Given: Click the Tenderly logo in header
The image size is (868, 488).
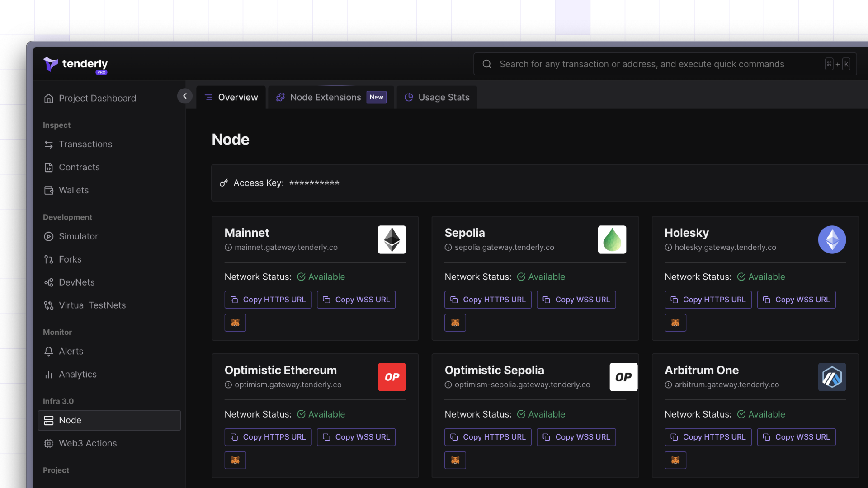Looking at the screenshot, I should click(x=75, y=64).
